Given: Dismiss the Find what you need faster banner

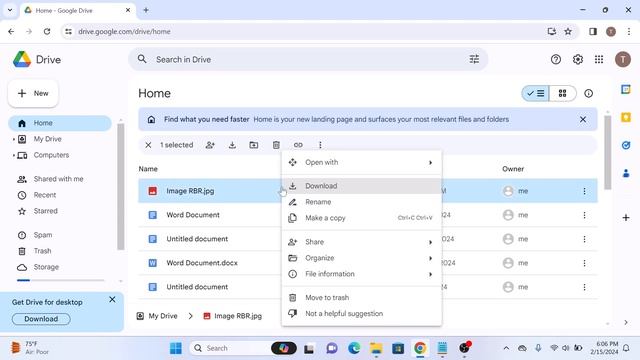Looking at the screenshot, I should (x=583, y=120).
